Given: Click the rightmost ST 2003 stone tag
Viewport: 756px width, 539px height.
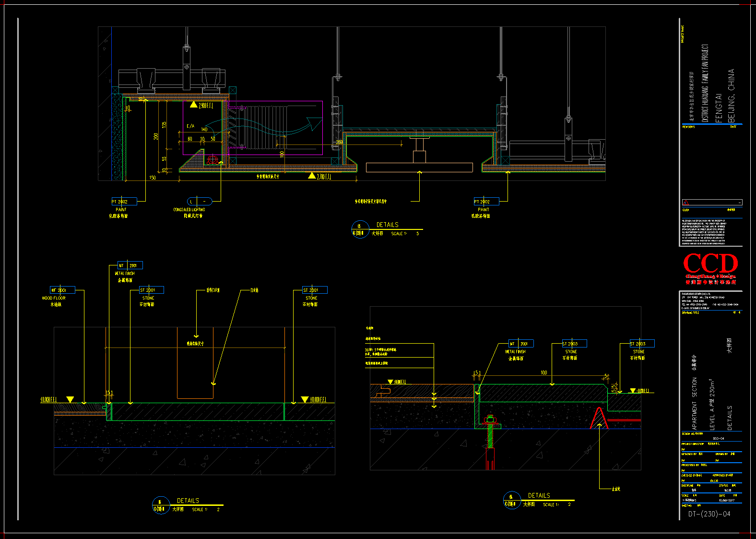Looking at the screenshot, I should (642, 344).
